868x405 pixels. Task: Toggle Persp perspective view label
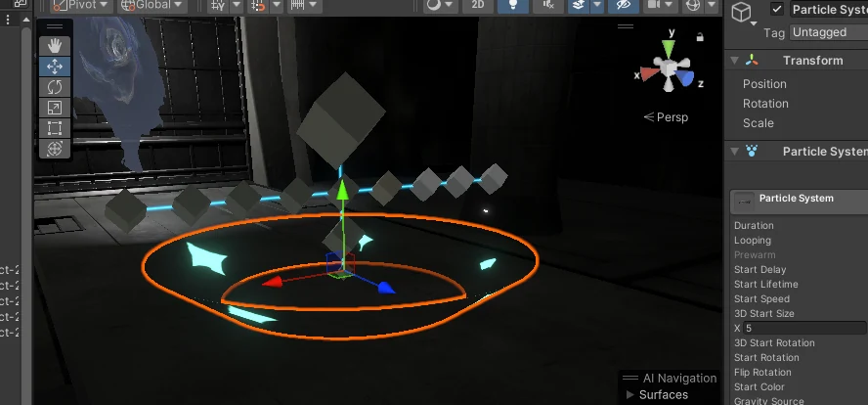point(666,117)
